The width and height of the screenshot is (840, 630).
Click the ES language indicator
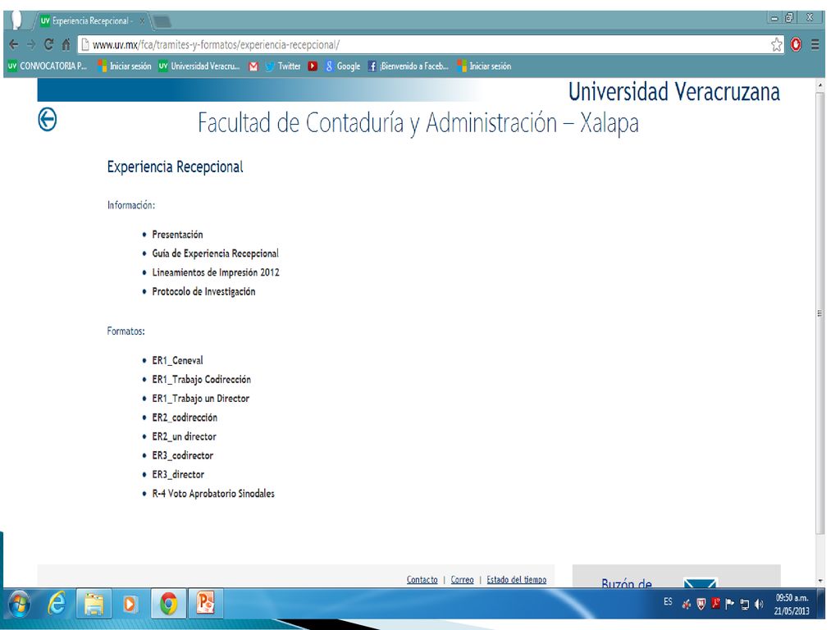[x=668, y=601]
